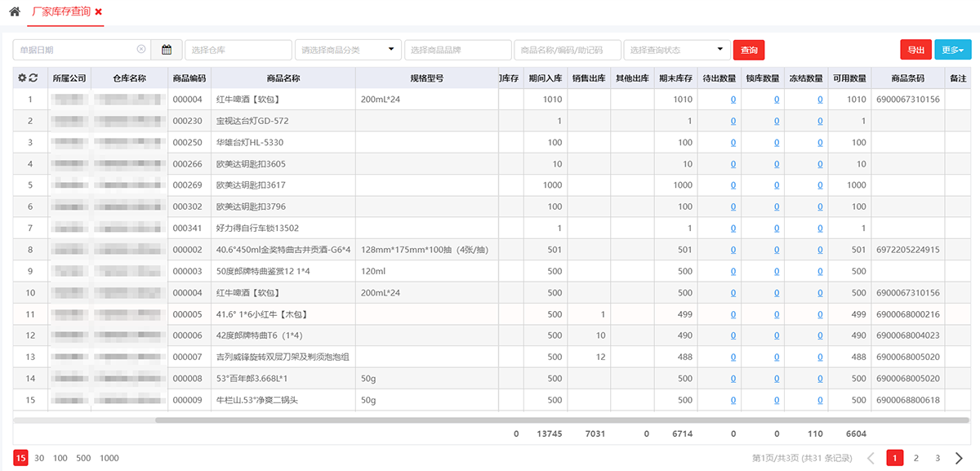Click the 选择商品品牌 input field
The image size is (980, 471).
457,50
